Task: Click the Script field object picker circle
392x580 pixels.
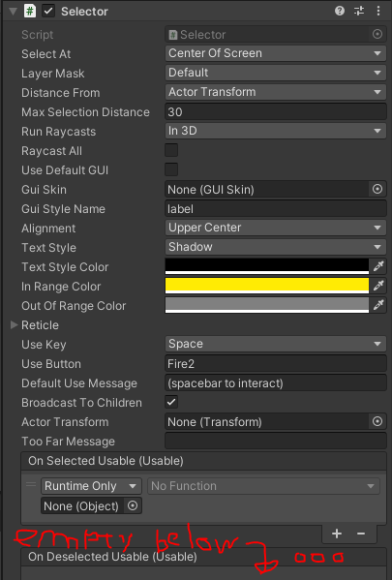Action: pos(377,35)
